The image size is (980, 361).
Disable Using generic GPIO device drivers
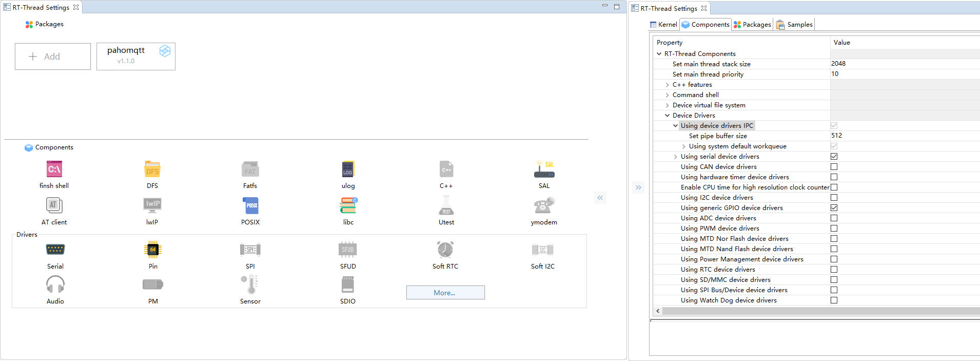click(x=834, y=207)
